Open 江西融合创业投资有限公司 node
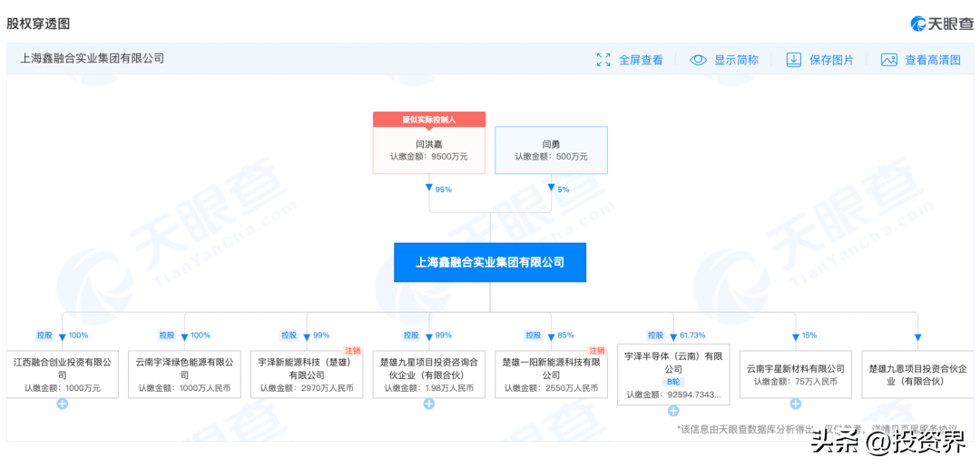 click(x=62, y=374)
